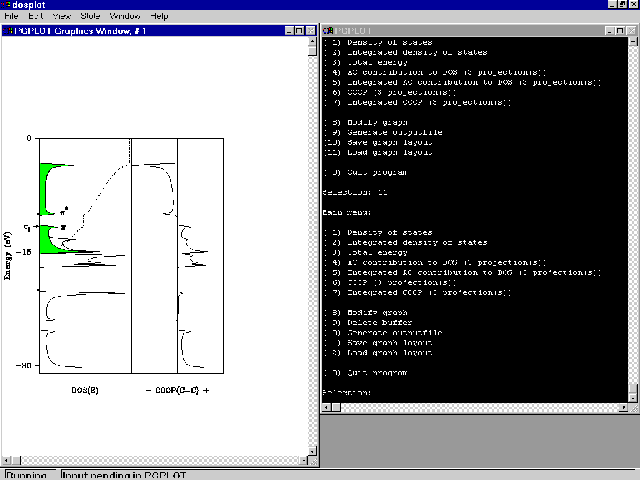This screenshot has width=640, height=480.
Task: Maximize the PGPLOT Graphics Window
Action: [299, 31]
